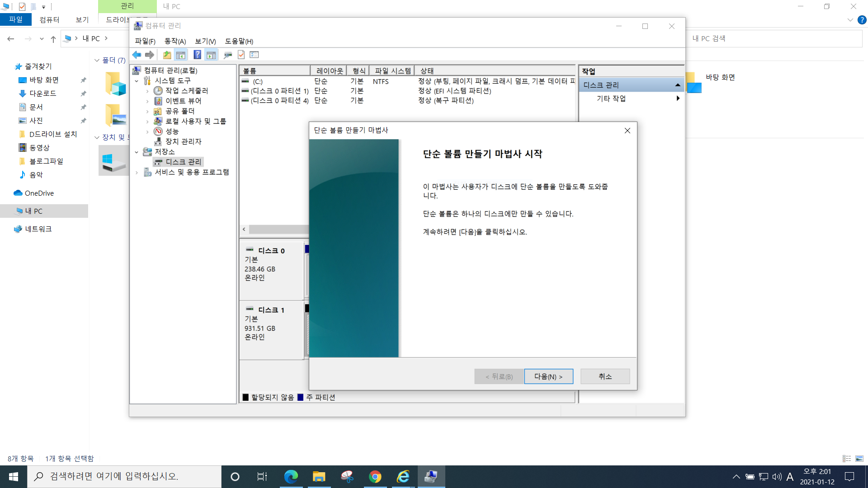Toggle the show/hide action pane icon
Viewport: 868px width, 488px height.
211,55
